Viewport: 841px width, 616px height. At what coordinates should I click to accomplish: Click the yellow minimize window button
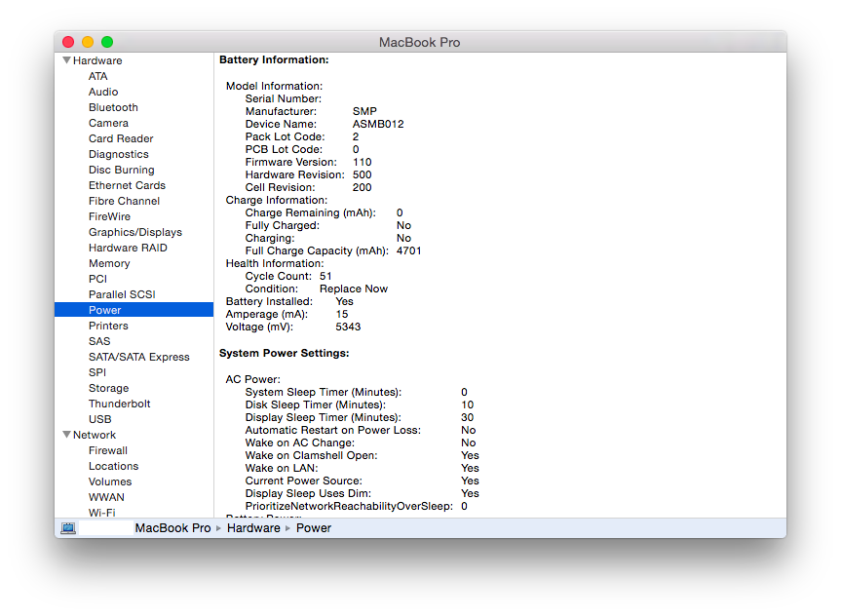(88, 42)
